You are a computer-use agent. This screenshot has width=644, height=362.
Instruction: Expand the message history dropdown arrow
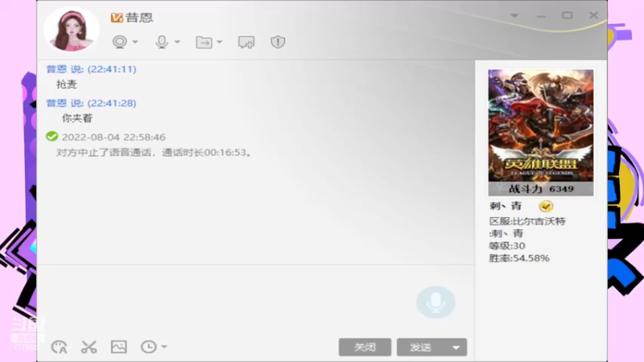[164, 347]
